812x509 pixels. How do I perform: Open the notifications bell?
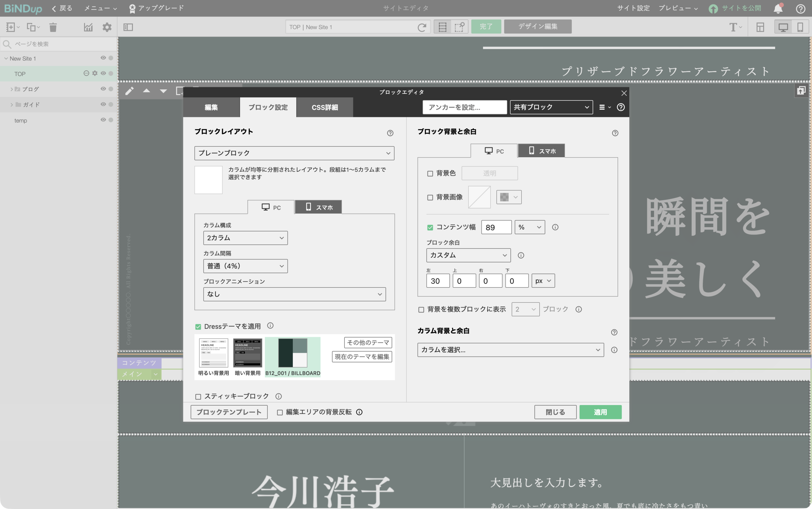[778, 9]
